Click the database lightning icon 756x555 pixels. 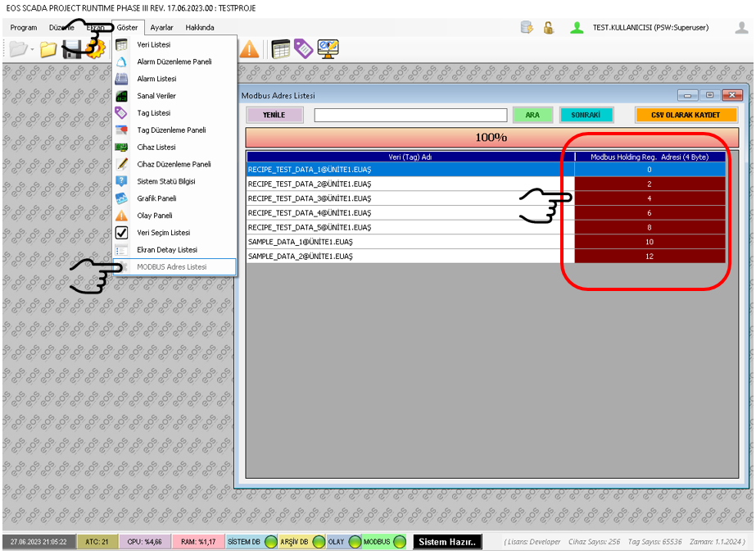(x=527, y=28)
